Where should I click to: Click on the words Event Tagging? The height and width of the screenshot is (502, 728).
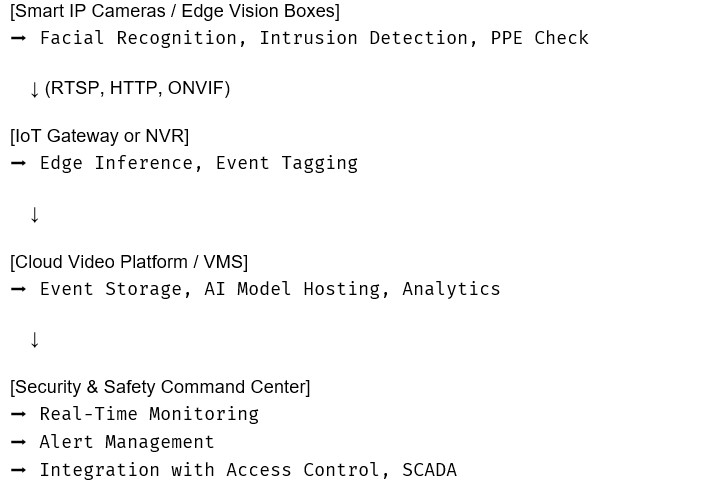point(287,164)
